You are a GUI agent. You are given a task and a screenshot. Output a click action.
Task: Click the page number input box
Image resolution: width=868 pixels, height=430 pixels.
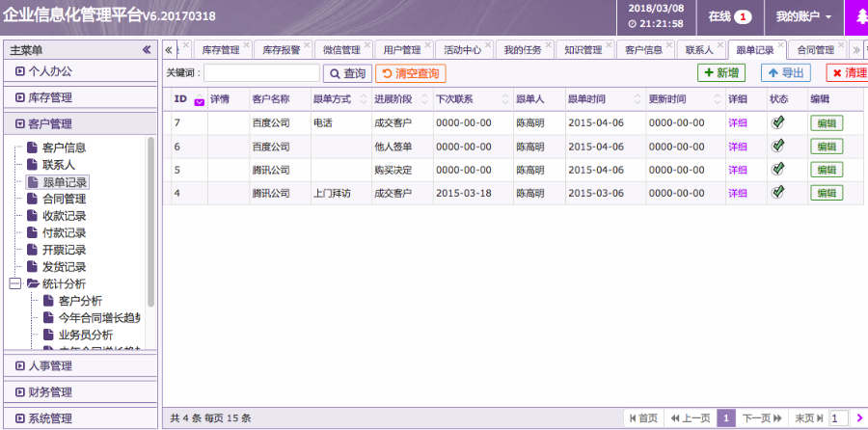(x=839, y=417)
